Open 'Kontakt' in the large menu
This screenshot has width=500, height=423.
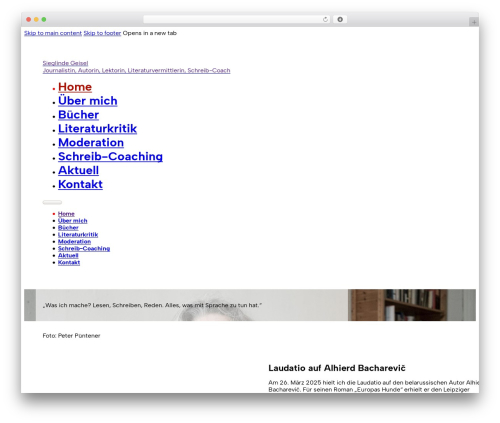(80, 184)
